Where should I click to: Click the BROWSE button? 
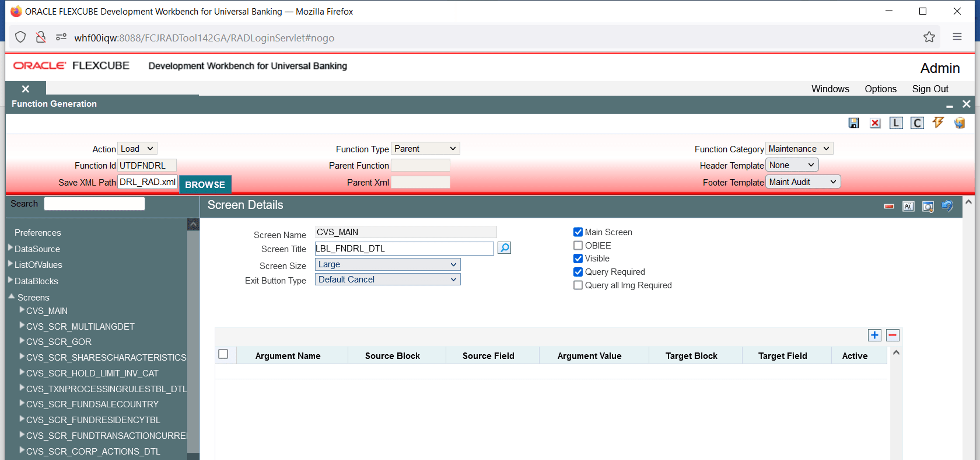click(x=205, y=184)
